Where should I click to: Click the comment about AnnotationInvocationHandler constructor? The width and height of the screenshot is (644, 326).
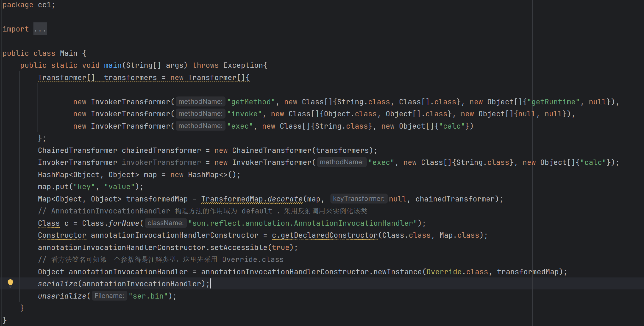pyautogui.click(x=202, y=211)
